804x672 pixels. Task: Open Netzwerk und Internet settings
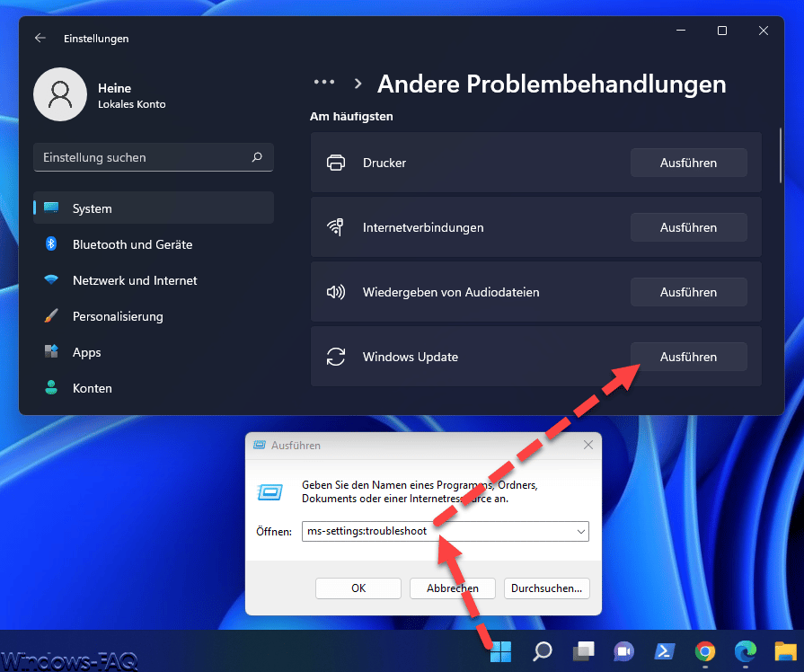pyautogui.click(x=154, y=280)
